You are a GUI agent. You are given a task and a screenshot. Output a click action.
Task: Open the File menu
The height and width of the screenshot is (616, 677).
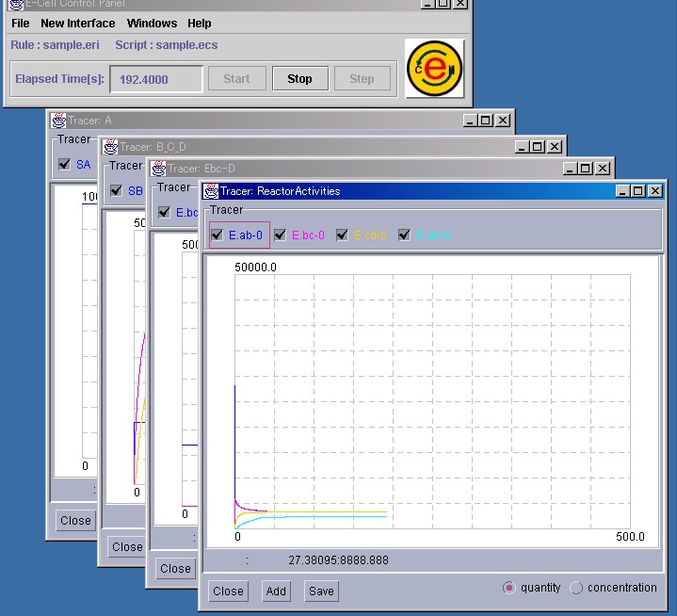(20, 24)
